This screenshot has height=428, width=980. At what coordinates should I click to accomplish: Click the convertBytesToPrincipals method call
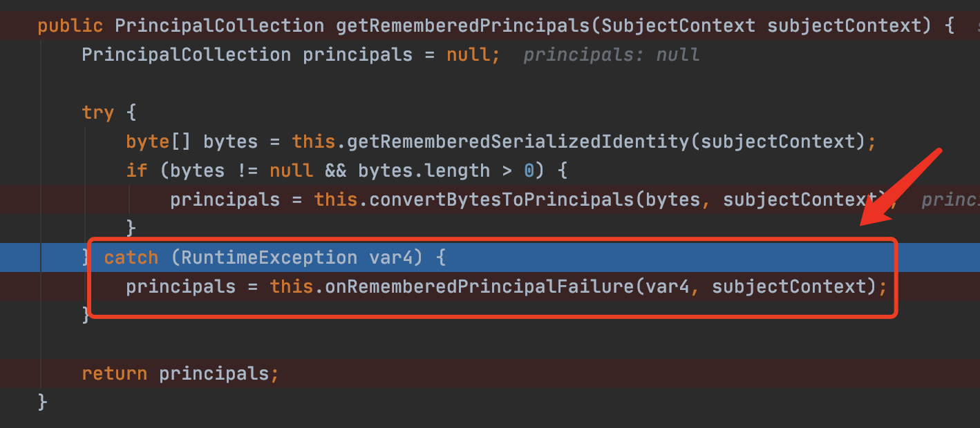point(502,200)
